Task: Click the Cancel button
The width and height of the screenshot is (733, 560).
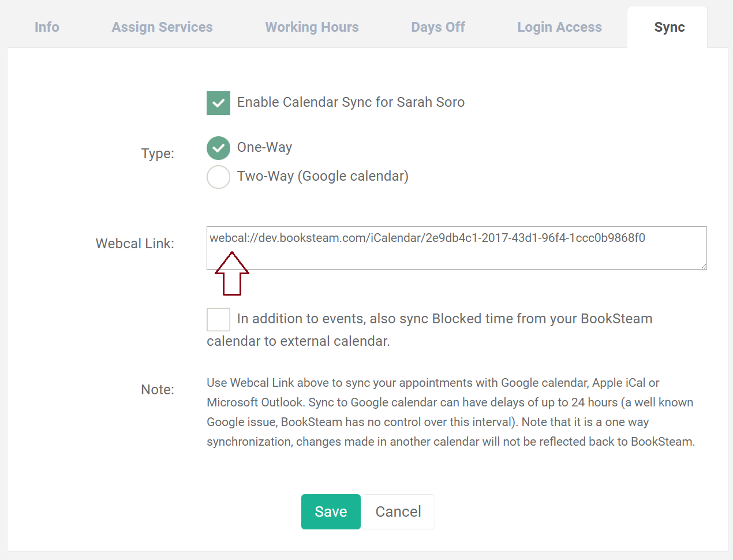Action: tap(398, 512)
